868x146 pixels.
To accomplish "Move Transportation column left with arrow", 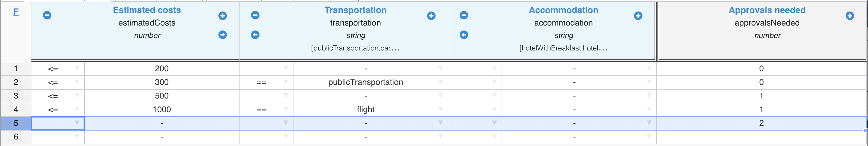I will [x=255, y=35].
